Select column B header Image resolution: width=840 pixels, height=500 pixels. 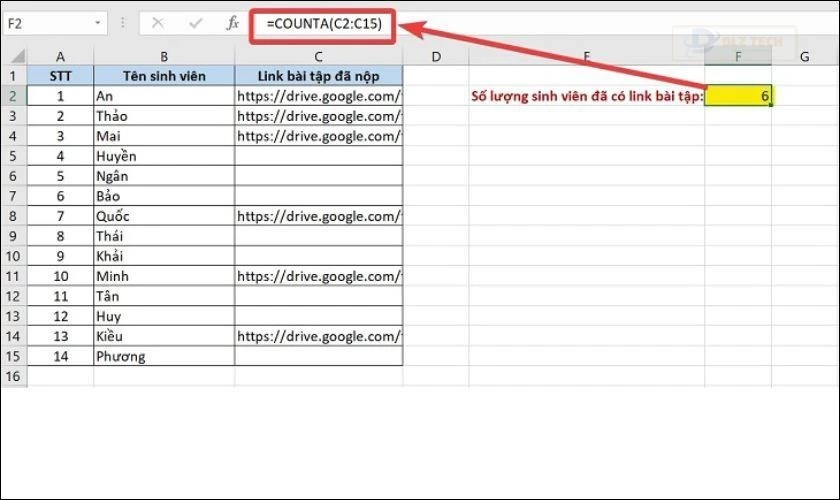point(164,56)
